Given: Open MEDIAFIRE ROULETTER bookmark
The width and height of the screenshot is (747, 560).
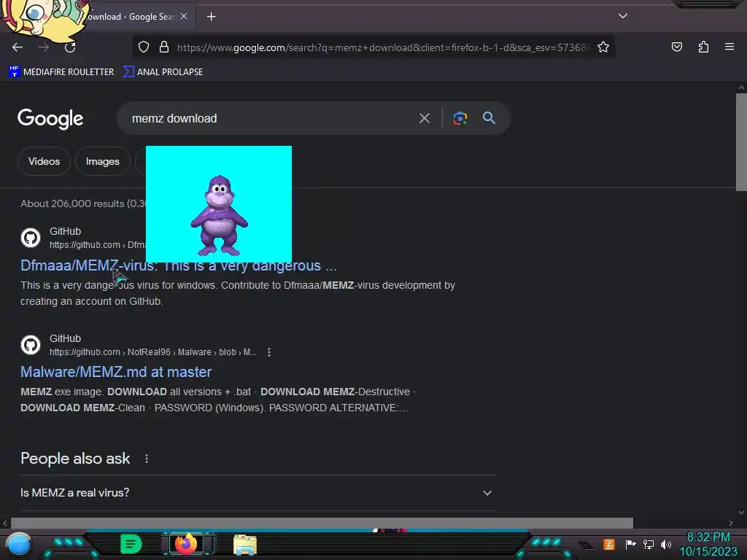Looking at the screenshot, I should pos(61,72).
